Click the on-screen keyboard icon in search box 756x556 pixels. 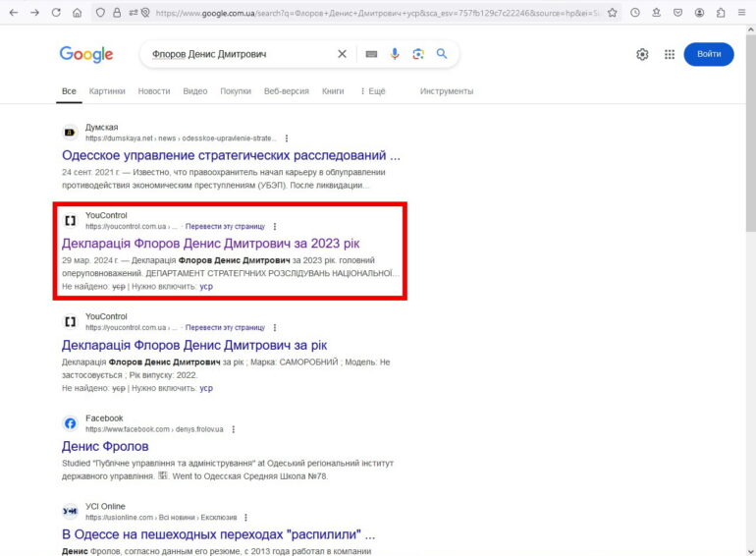pos(371,54)
